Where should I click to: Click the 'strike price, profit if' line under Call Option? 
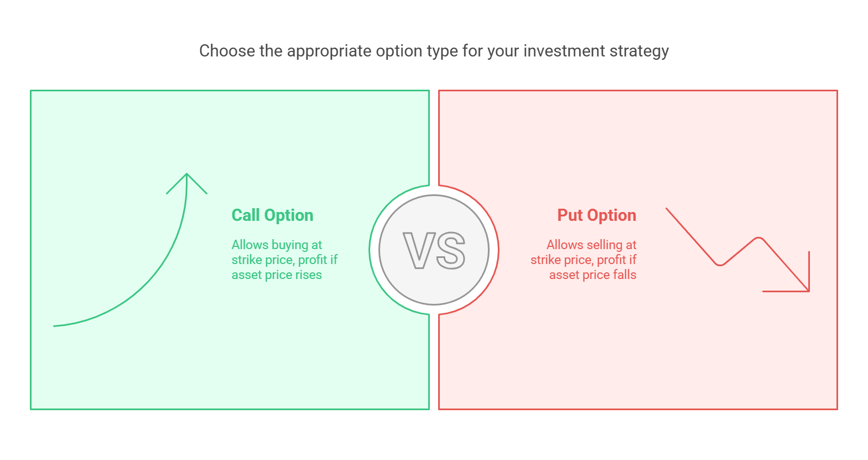pos(284,260)
